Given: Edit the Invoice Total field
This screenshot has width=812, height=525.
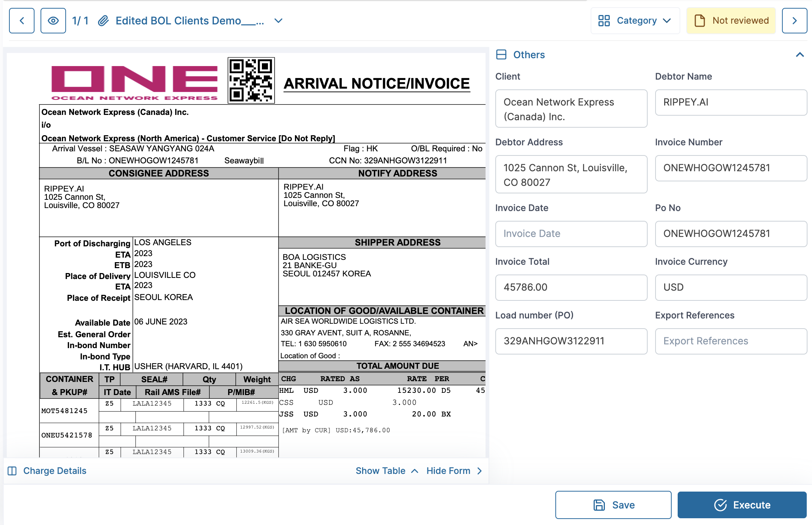Looking at the screenshot, I should pyautogui.click(x=571, y=287).
